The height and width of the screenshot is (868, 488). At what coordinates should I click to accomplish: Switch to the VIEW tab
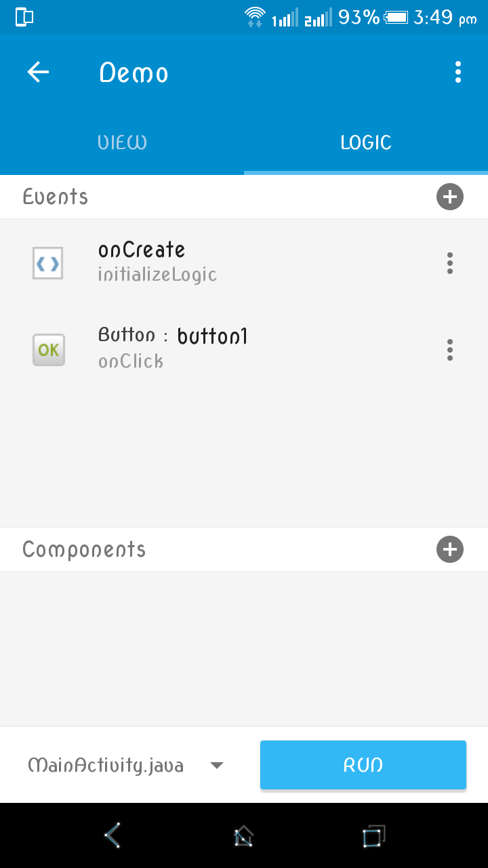(122, 142)
